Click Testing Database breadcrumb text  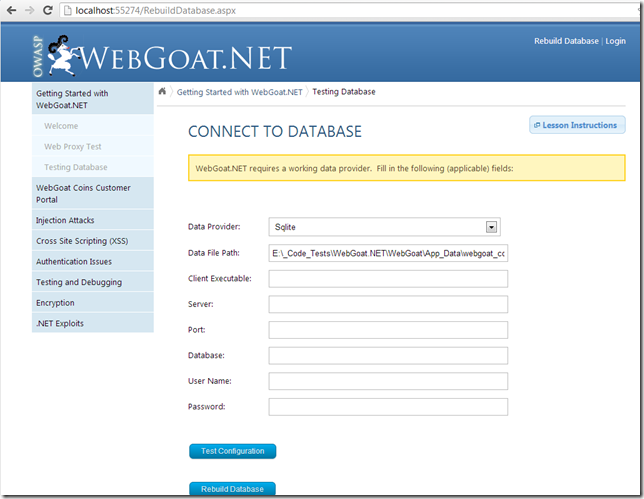click(x=344, y=92)
